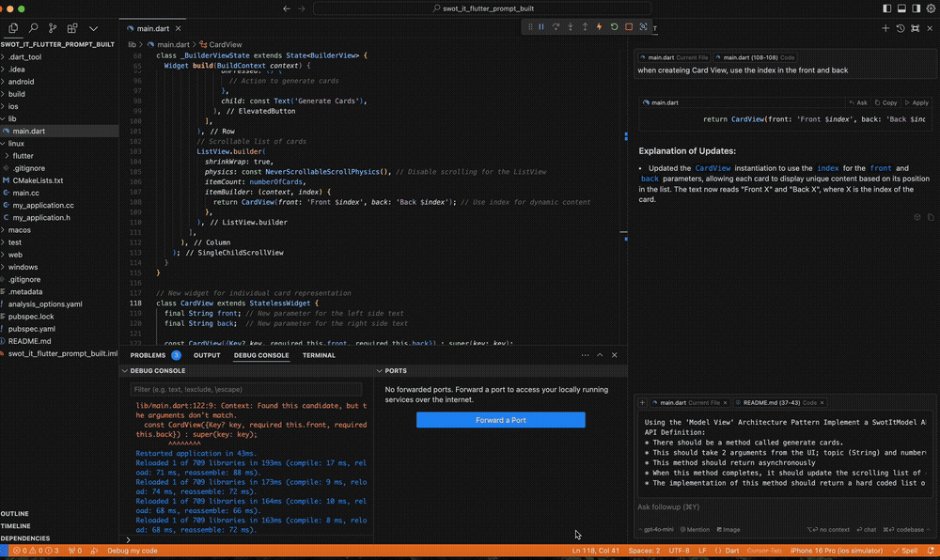Choose iPhone 16 Pro device in status bar
This screenshot has height=560, width=940.
837,551
